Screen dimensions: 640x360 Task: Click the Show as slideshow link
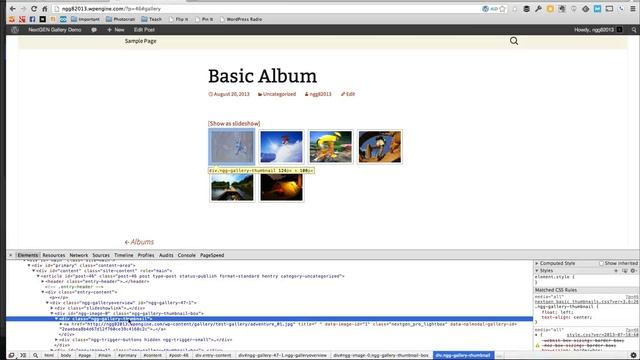234,123
